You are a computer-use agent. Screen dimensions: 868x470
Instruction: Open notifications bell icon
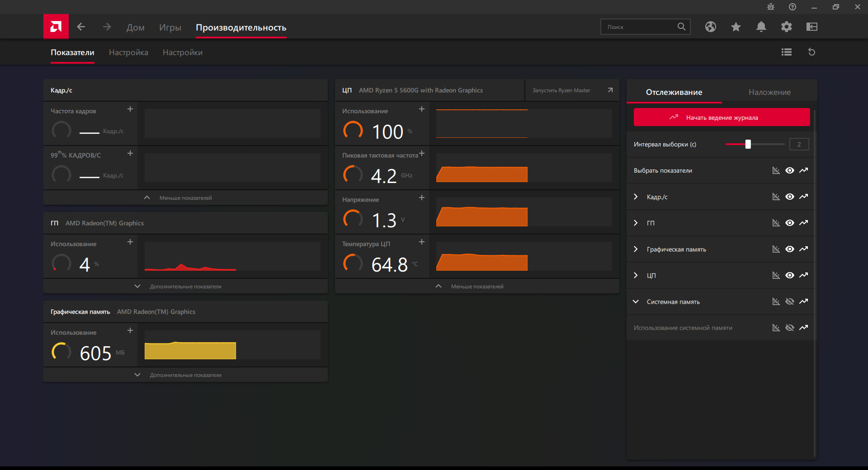761,27
